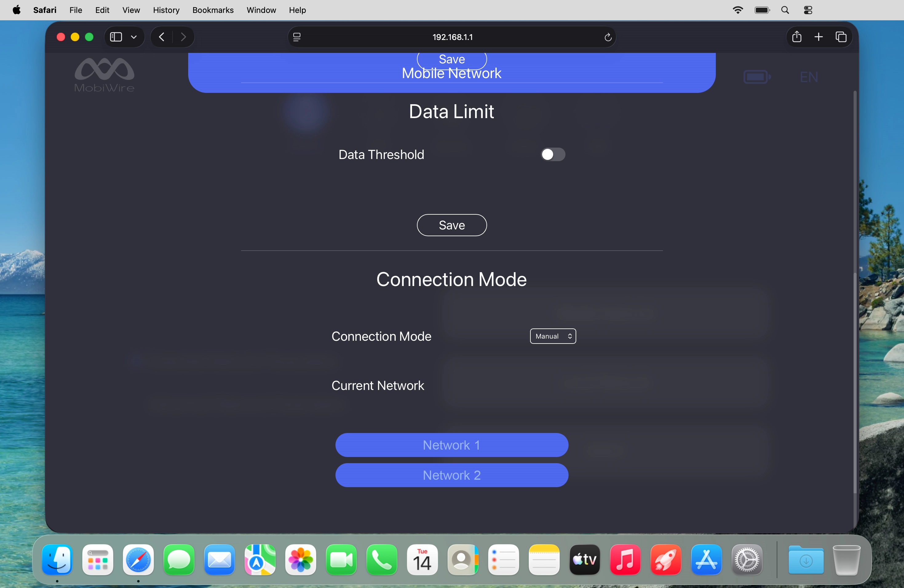The height and width of the screenshot is (588, 904).
Task: Share the current page from Safari toolbar
Action: 796,37
